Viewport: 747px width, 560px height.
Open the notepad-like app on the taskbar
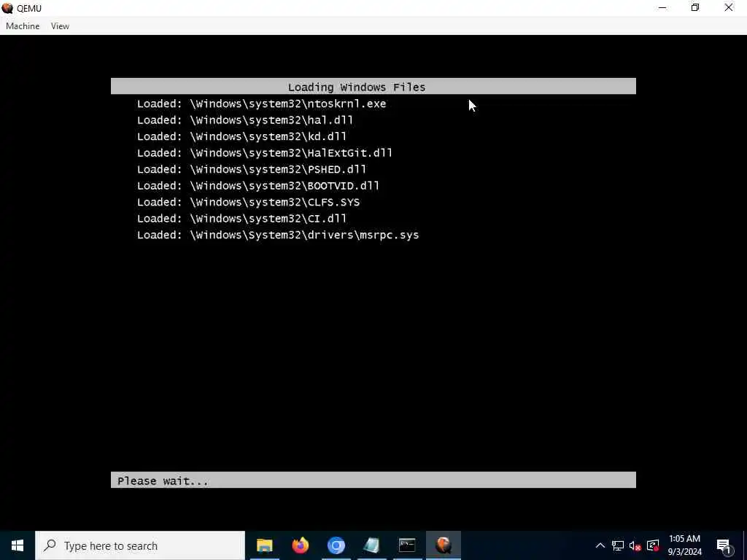(x=371, y=545)
